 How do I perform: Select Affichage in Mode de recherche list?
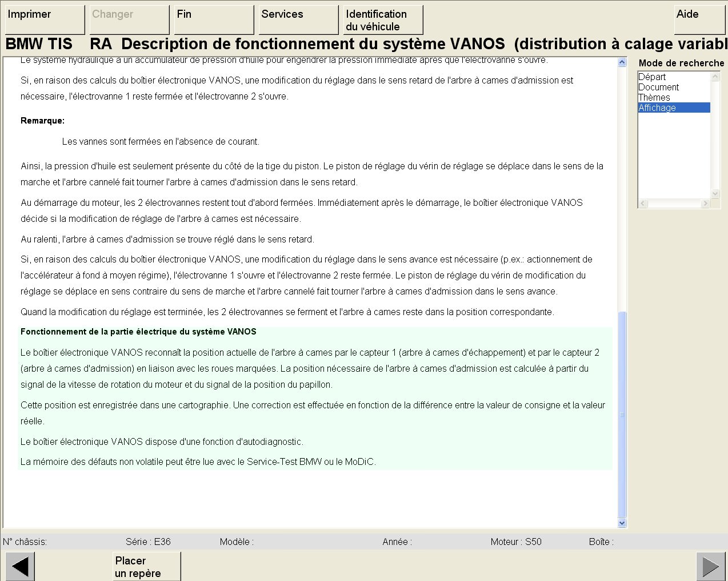[674, 108]
